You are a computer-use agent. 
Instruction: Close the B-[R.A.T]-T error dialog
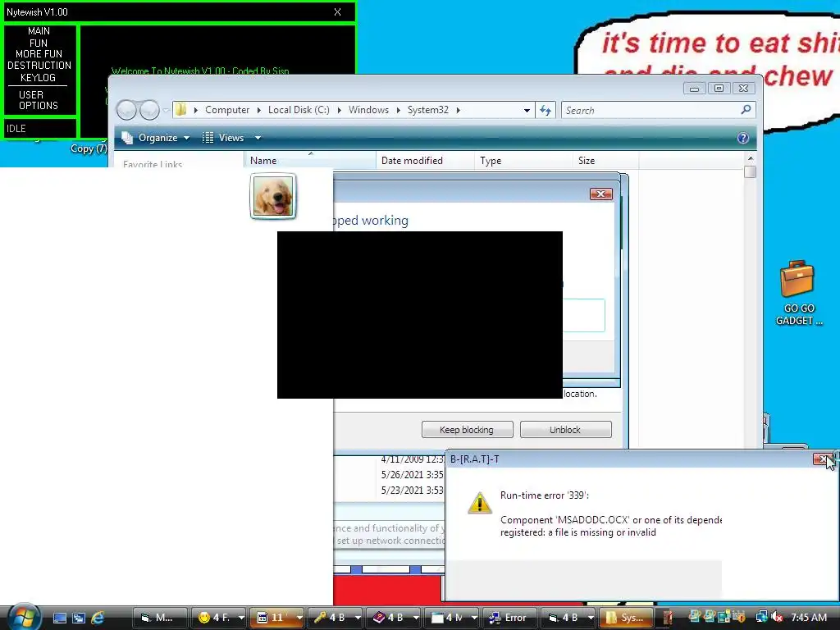[822, 459]
